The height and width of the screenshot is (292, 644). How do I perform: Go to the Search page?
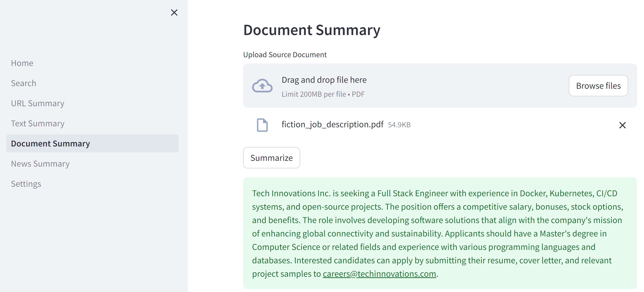tap(24, 83)
